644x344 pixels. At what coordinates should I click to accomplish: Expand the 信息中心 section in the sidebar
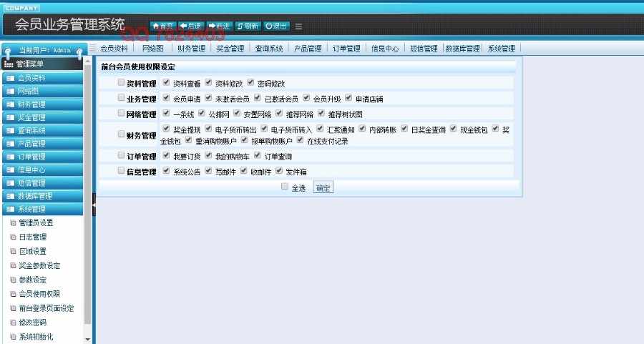[43, 169]
